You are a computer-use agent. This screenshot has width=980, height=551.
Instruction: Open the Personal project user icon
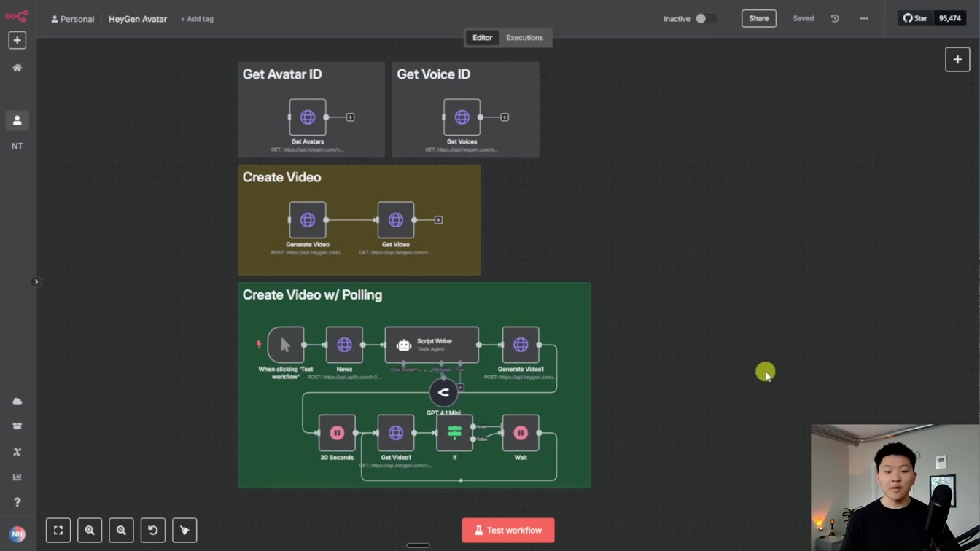tap(17, 120)
